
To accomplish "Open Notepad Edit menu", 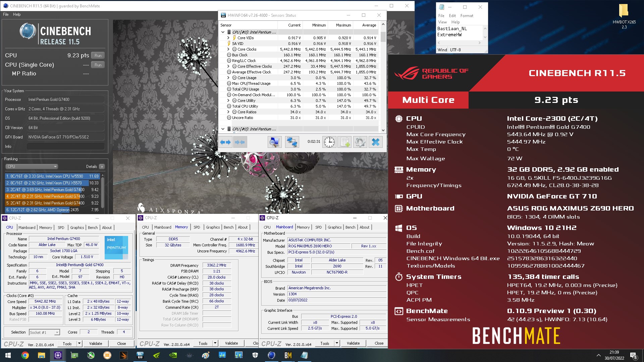I will coord(452,16).
